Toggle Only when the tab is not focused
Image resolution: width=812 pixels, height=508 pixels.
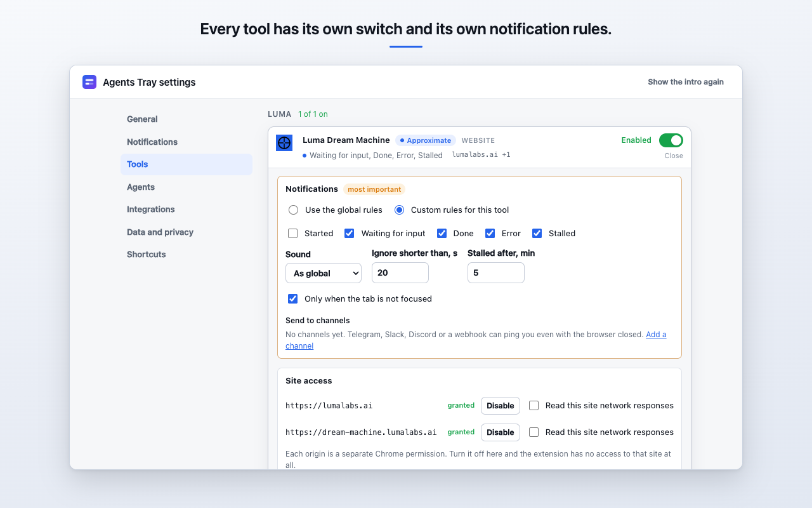(x=293, y=299)
